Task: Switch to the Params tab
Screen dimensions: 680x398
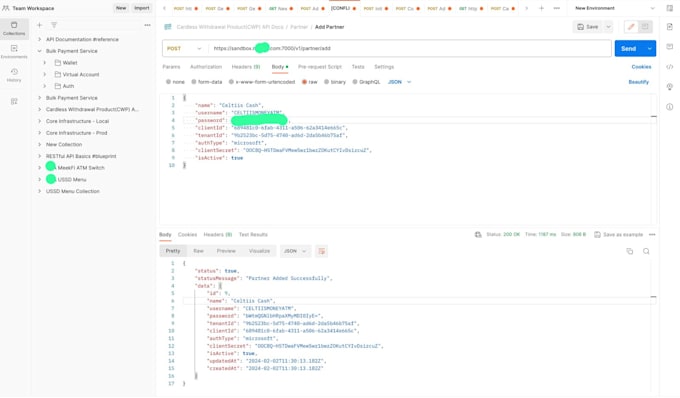Action: (171, 67)
